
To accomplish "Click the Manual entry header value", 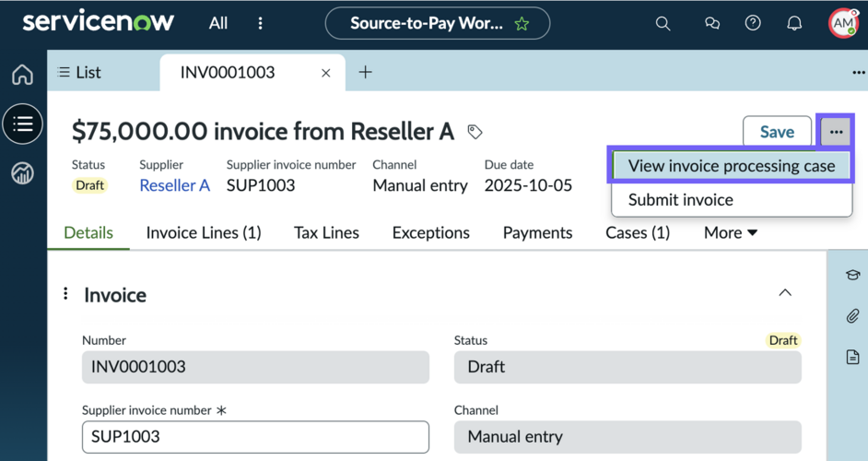I will 420,185.
